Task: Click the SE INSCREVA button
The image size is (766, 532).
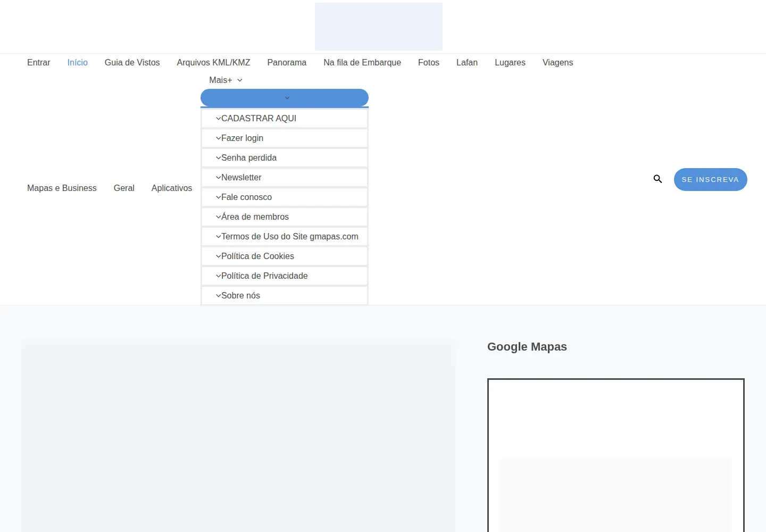Action: coord(710,180)
